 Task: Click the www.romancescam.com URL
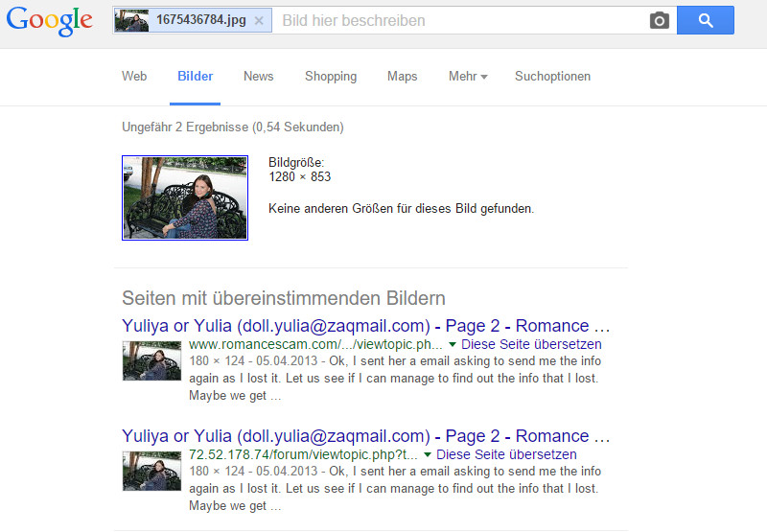click(315, 344)
